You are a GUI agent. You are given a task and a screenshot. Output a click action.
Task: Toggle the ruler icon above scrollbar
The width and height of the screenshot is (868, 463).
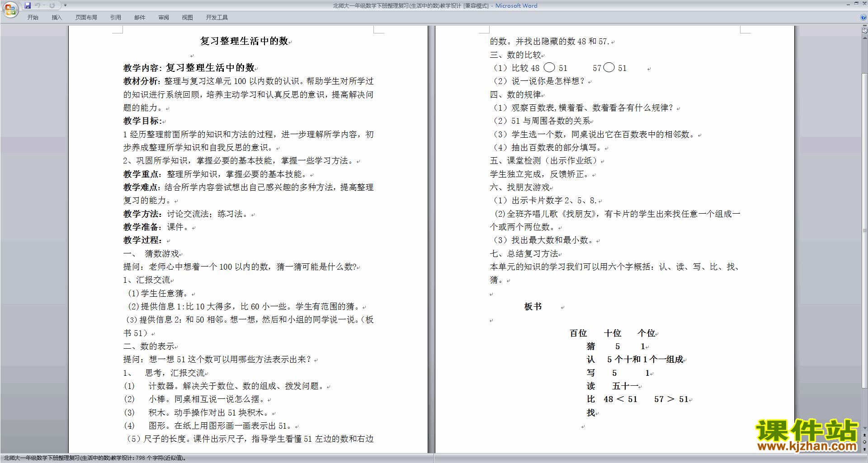[864, 31]
